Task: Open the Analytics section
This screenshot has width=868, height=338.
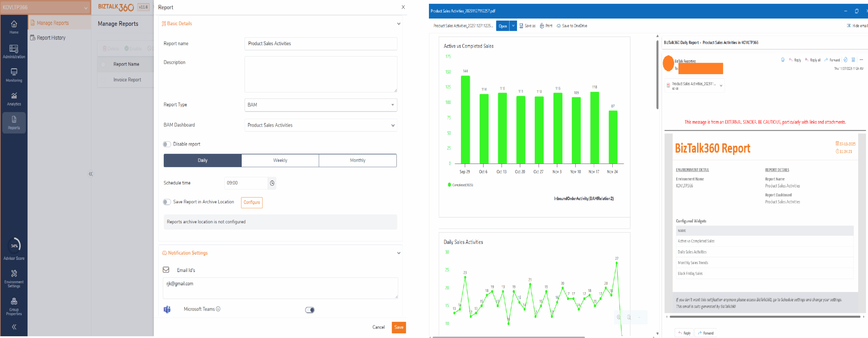Action: point(14,99)
